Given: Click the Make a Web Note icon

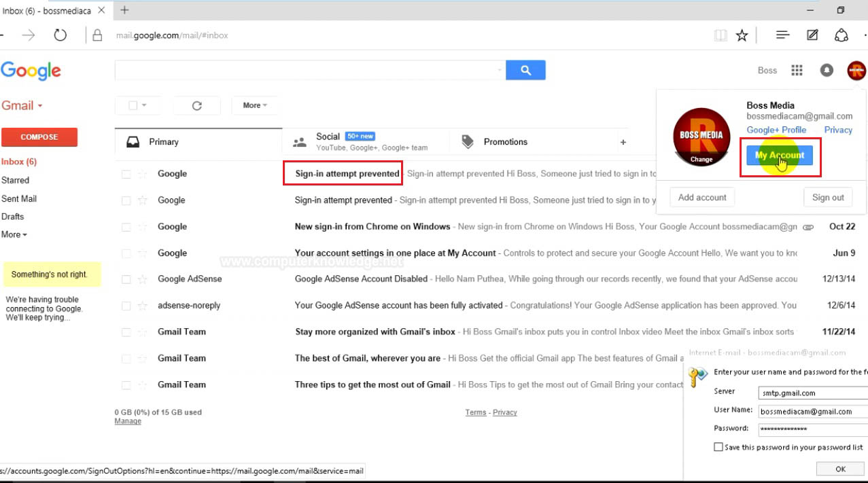Looking at the screenshot, I should coord(812,35).
